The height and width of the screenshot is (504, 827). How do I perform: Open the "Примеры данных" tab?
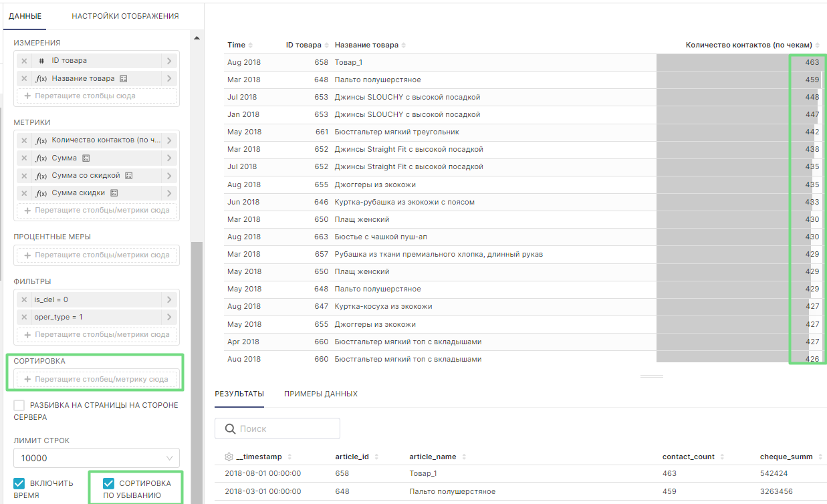pyautogui.click(x=320, y=394)
